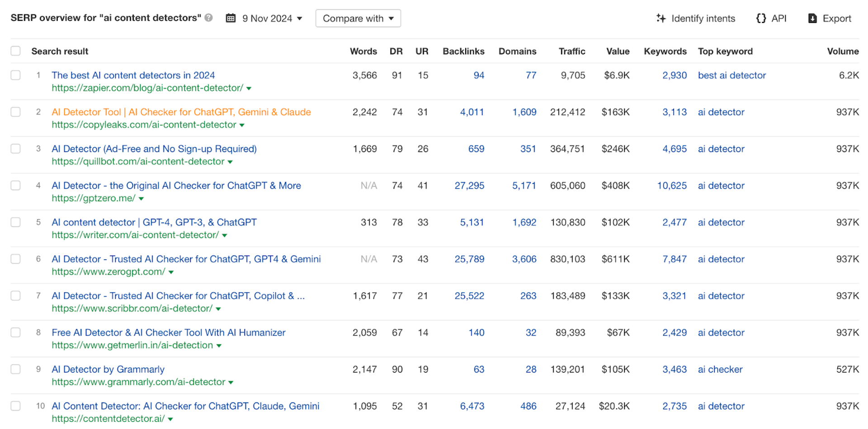Expand the arrow next to zapier.com URL

(249, 89)
